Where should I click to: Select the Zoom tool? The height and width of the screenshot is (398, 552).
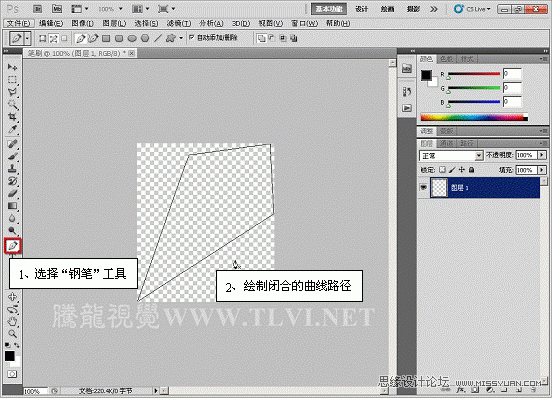point(12,334)
